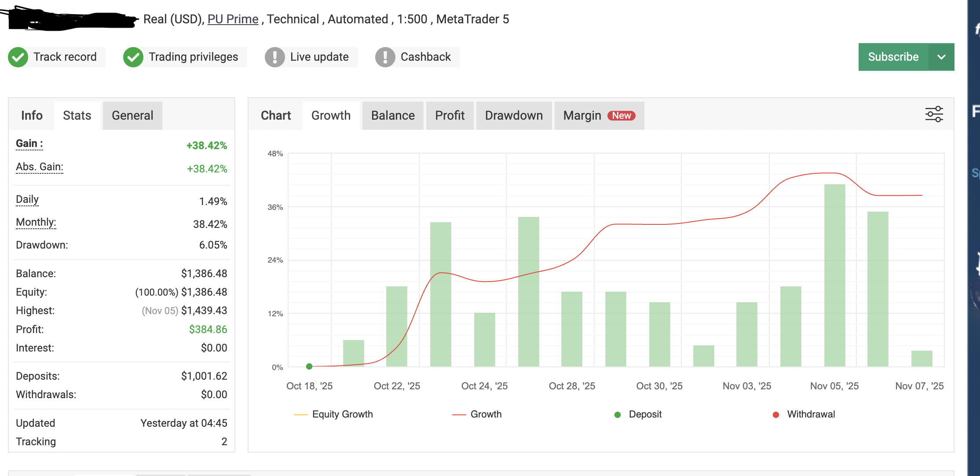
Task: Expand the Subscribe dropdown arrow
Action: [x=941, y=57]
